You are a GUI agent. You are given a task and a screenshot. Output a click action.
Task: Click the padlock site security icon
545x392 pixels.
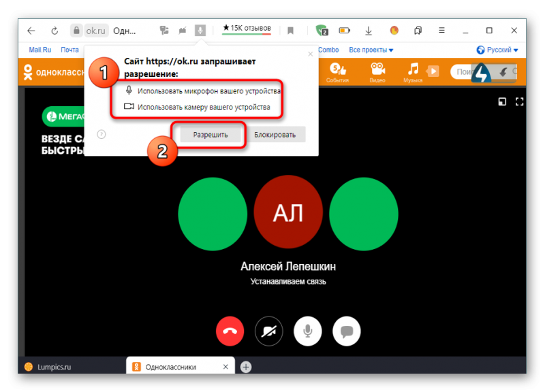pyautogui.click(x=76, y=31)
